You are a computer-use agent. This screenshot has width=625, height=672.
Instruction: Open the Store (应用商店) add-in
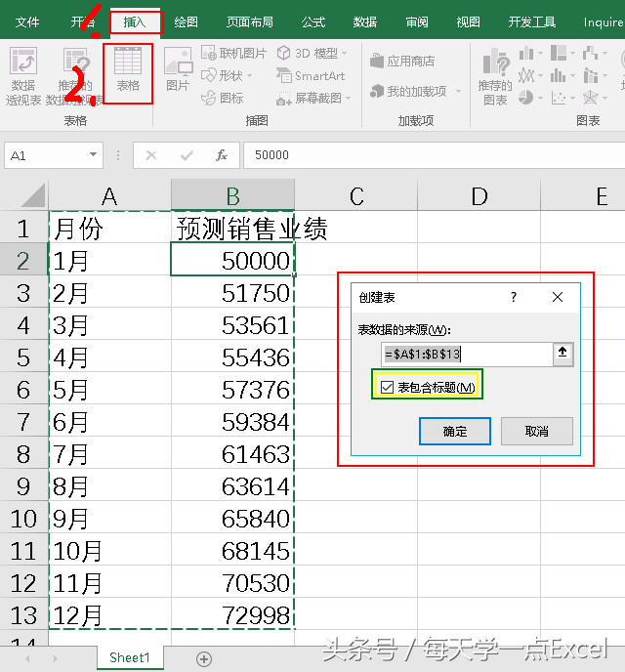[x=402, y=61]
